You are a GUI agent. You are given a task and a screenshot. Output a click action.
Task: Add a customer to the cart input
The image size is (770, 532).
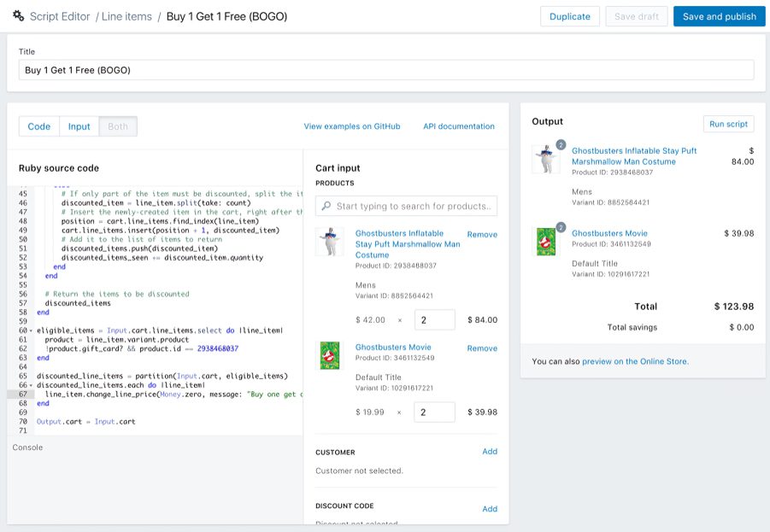490,452
